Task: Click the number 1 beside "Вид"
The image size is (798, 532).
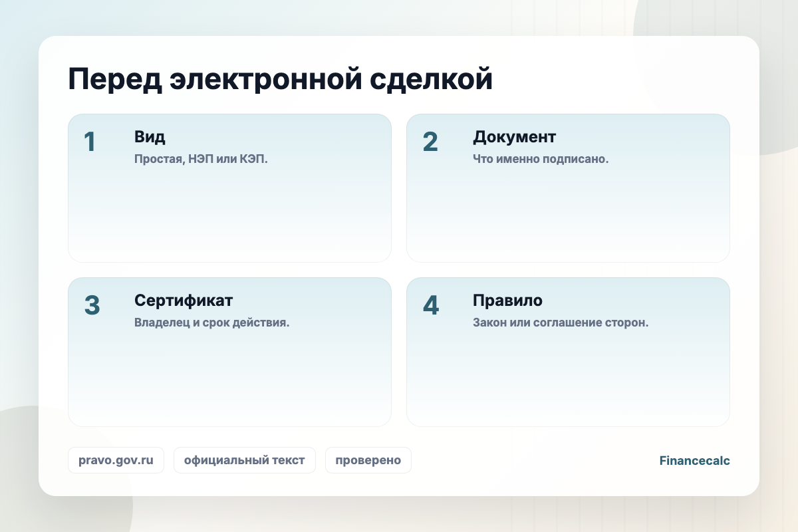Action: (90, 142)
